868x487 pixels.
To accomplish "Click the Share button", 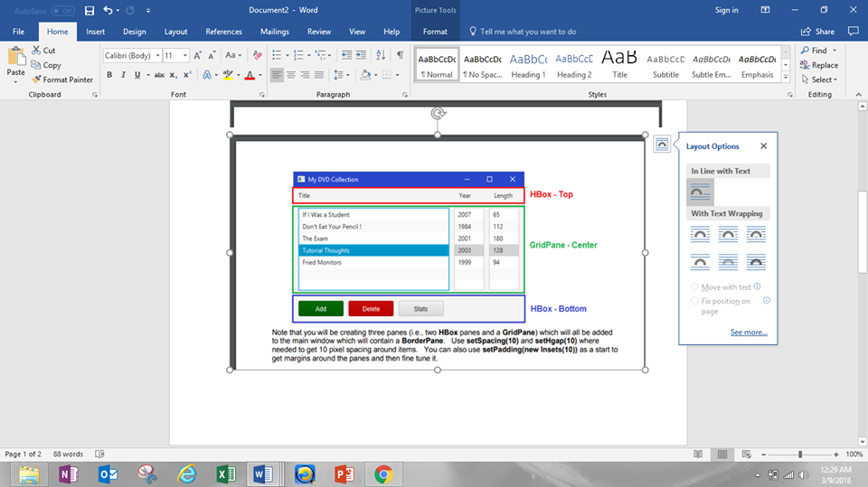I will (x=817, y=32).
